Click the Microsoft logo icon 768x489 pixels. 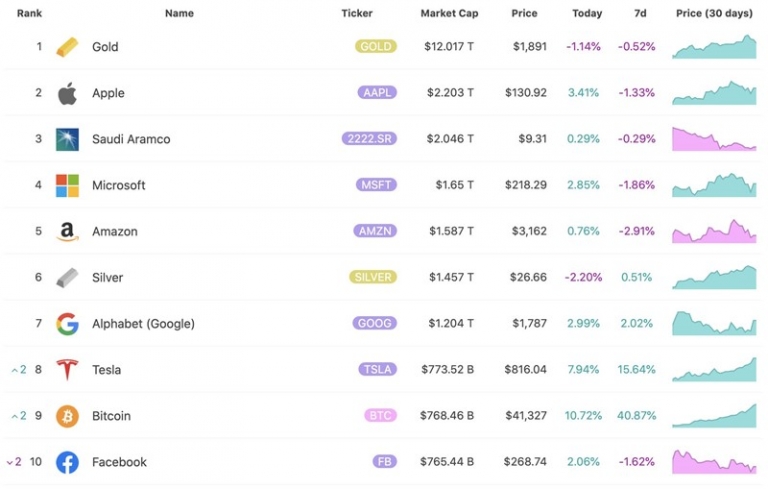(x=67, y=185)
